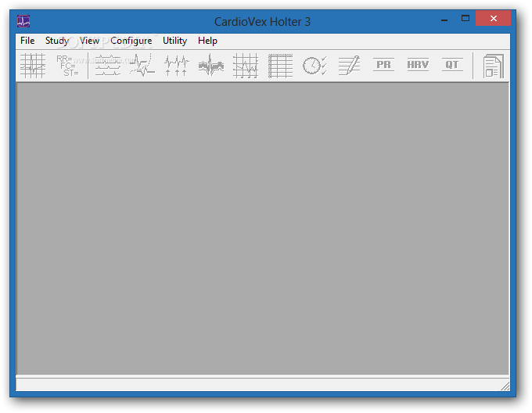Click the clock with checkmarks icon
The image size is (532, 413).
tap(315, 66)
